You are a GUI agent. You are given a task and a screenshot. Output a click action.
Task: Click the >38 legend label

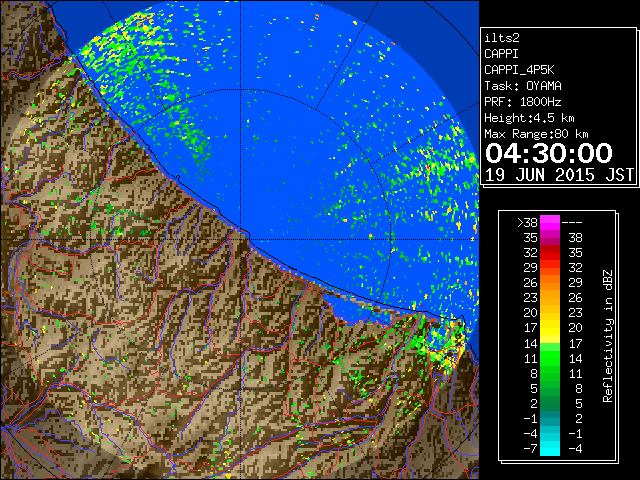[528, 223]
